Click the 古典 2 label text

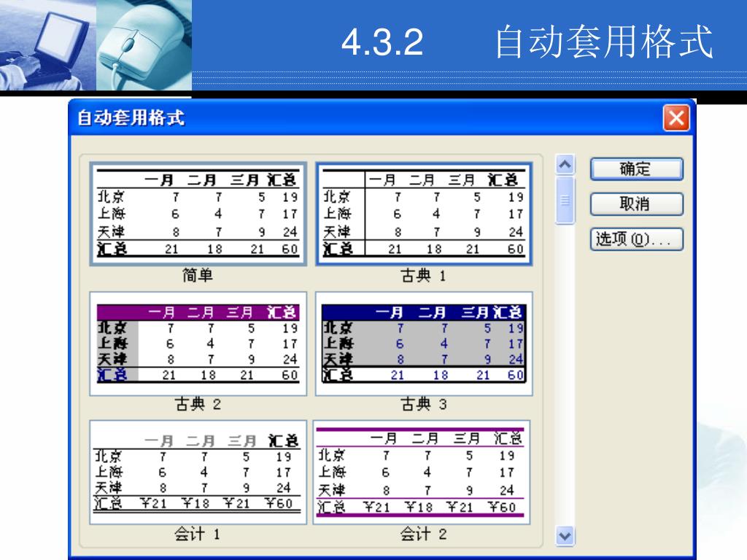point(198,404)
